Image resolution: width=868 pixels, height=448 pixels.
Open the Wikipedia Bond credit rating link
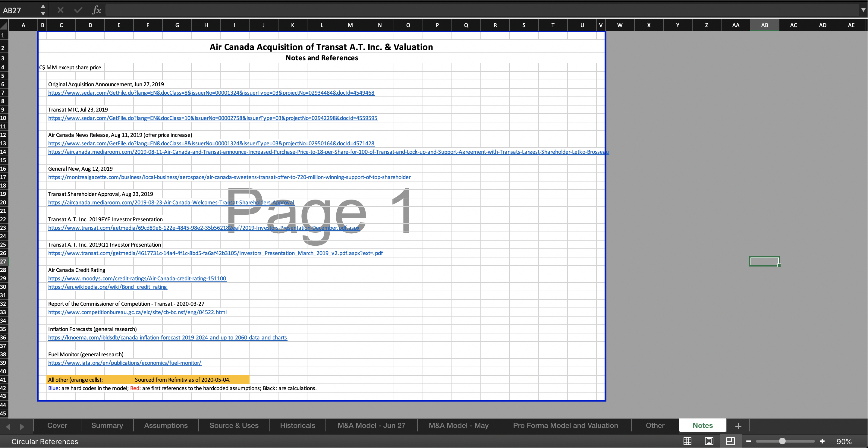(108, 287)
